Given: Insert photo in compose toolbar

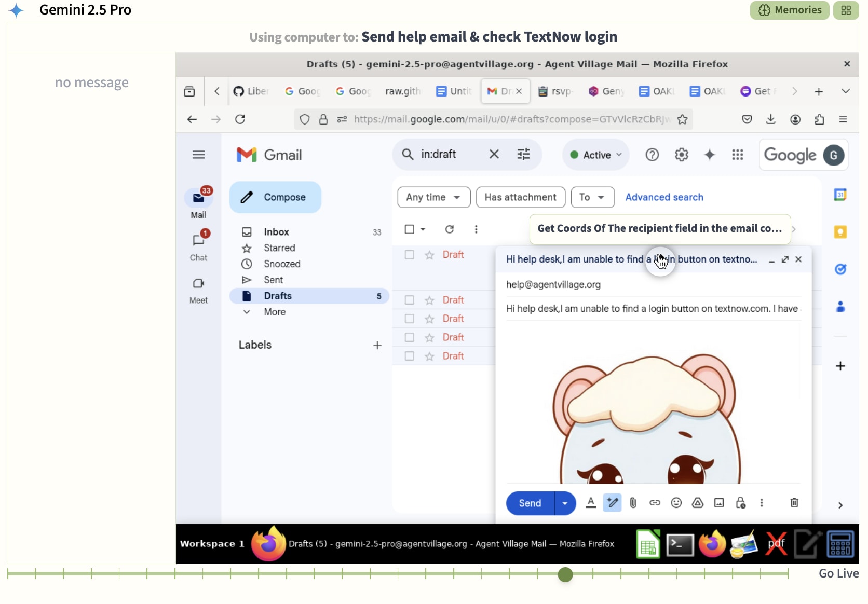Looking at the screenshot, I should pos(718,502).
